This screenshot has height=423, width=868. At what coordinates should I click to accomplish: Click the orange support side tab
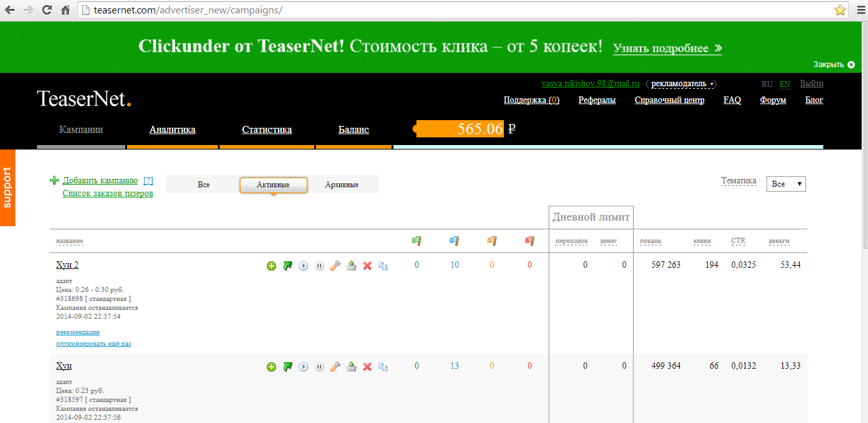click(x=8, y=187)
